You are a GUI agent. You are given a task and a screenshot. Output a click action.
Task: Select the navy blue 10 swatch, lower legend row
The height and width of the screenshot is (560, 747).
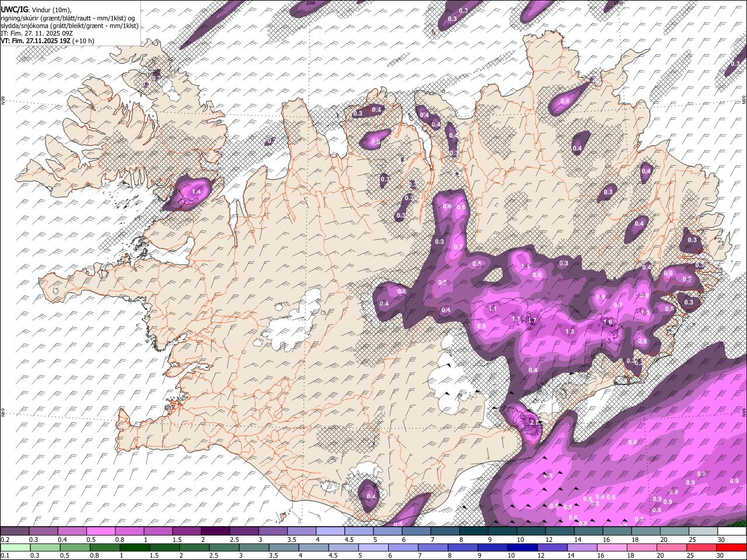pos(522,547)
